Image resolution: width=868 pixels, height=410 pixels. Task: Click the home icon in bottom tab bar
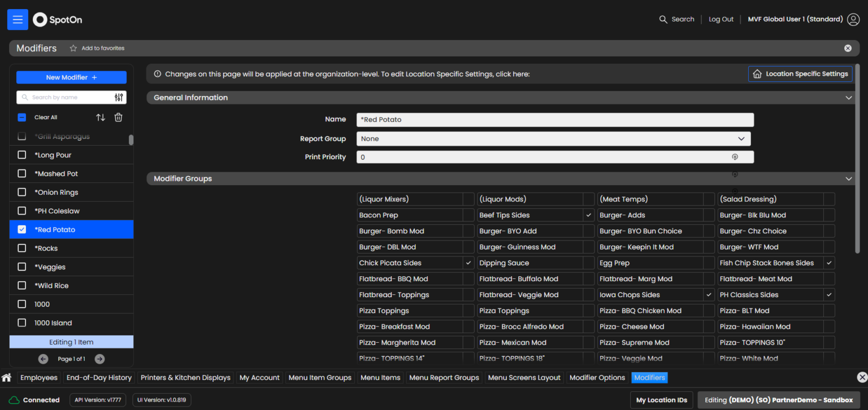coord(7,378)
